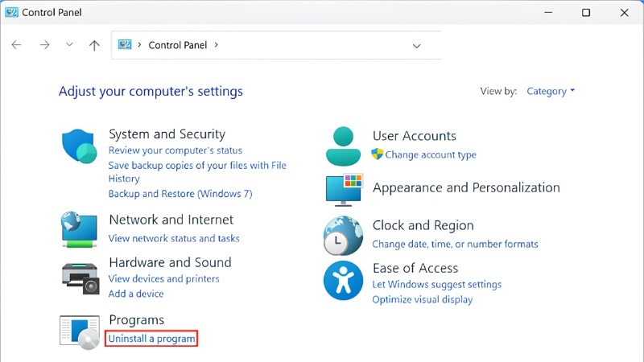Click Let Windows suggest settings
Screen dimensions: 644x362
[x=436, y=285]
